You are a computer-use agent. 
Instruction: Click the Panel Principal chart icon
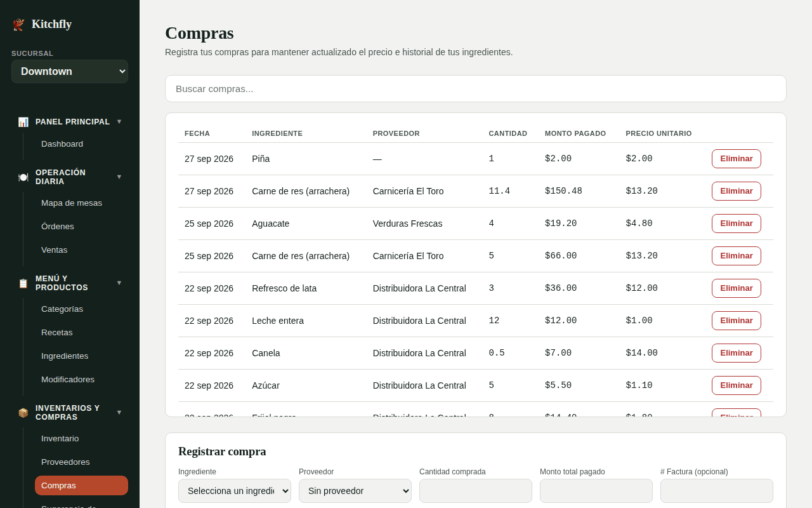[x=23, y=122]
